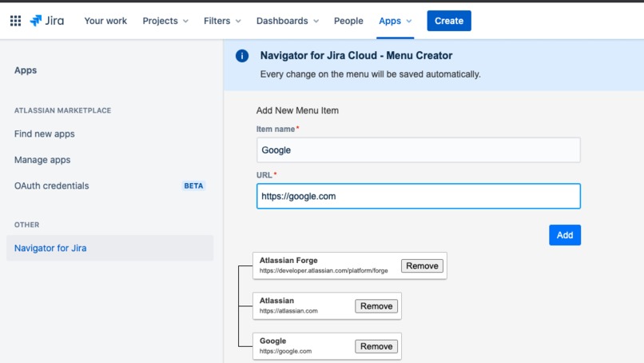644x363 pixels.
Task: Select the Atlassian Forge item title
Action: (288, 260)
